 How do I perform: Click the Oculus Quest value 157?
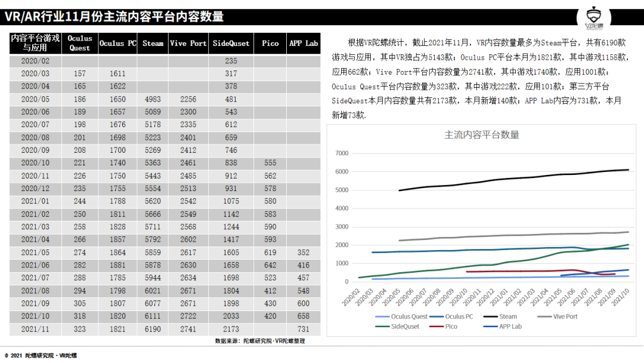80,73
